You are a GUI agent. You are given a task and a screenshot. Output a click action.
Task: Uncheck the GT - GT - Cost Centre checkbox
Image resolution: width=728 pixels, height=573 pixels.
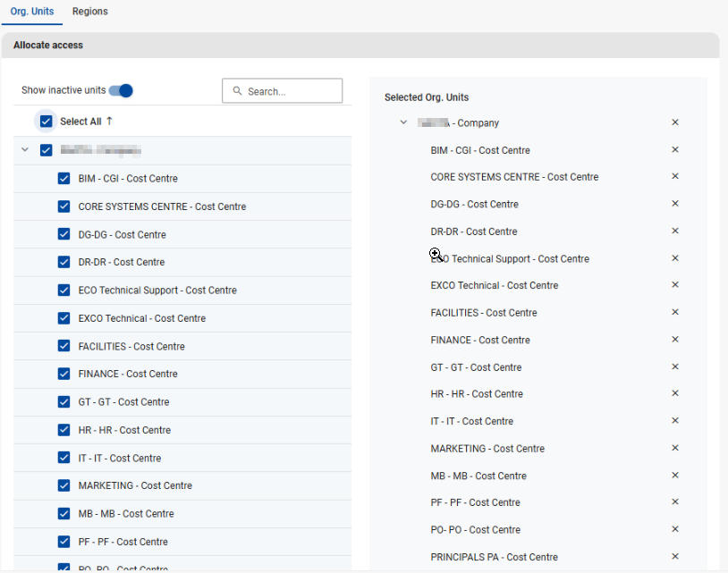pyautogui.click(x=63, y=401)
